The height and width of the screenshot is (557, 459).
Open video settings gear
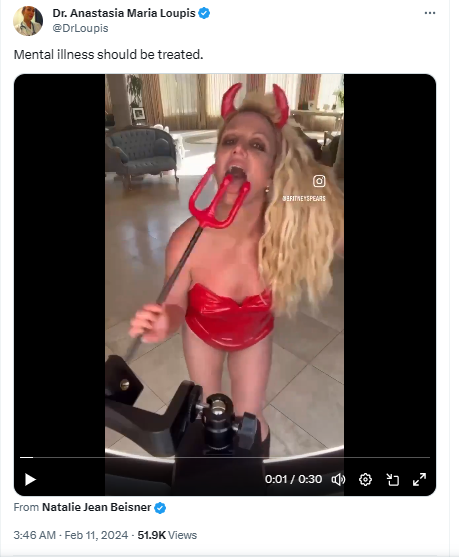(x=365, y=480)
